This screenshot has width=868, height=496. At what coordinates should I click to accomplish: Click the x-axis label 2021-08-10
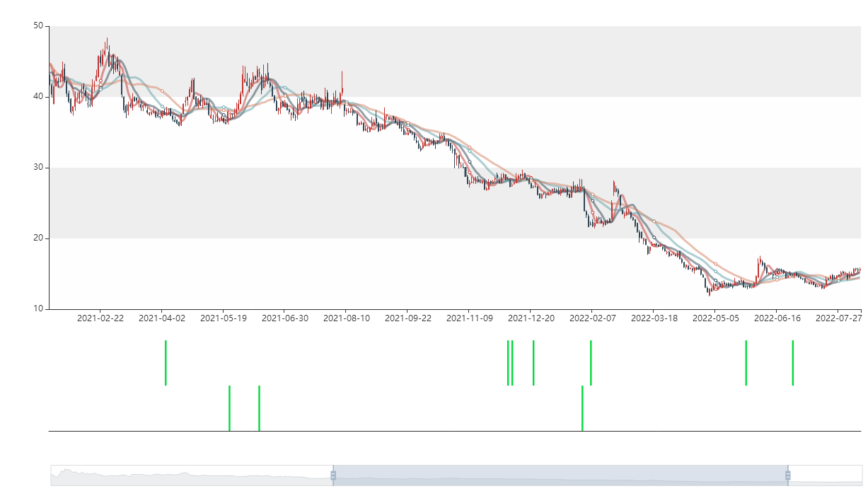347,318
